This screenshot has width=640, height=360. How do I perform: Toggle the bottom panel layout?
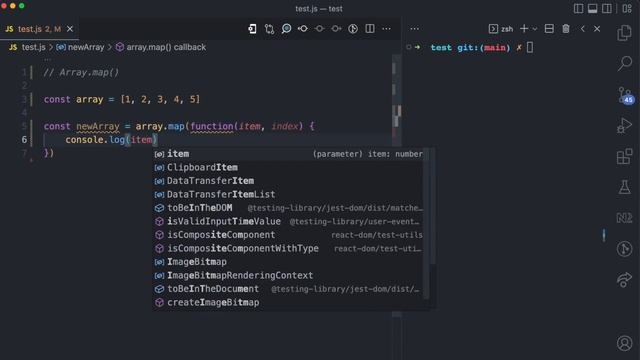click(x=593, y=8)
